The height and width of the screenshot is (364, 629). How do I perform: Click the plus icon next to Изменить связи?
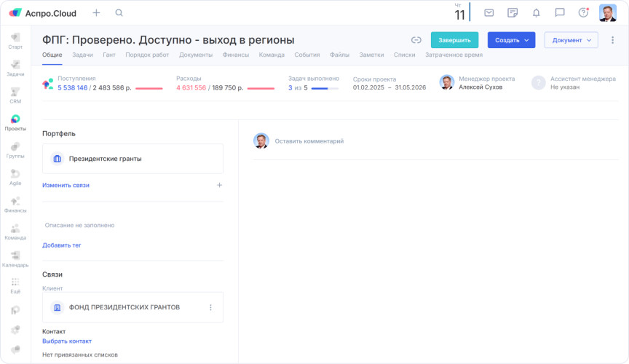(x=219, y=185)
